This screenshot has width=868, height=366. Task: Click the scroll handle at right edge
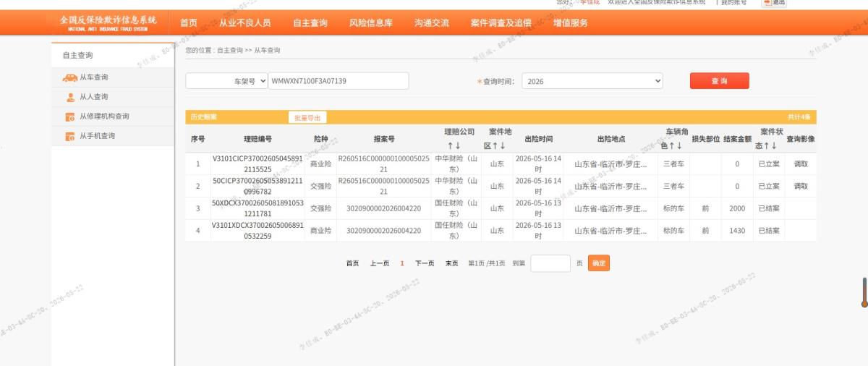[864, 292]
